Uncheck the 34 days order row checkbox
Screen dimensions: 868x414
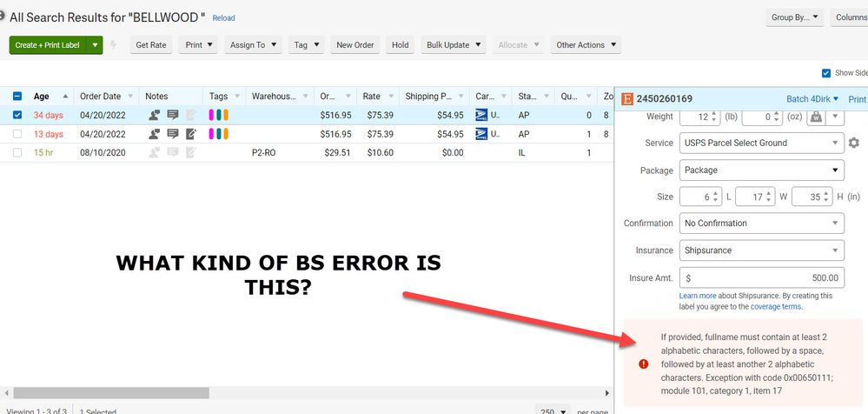[17, 115]
